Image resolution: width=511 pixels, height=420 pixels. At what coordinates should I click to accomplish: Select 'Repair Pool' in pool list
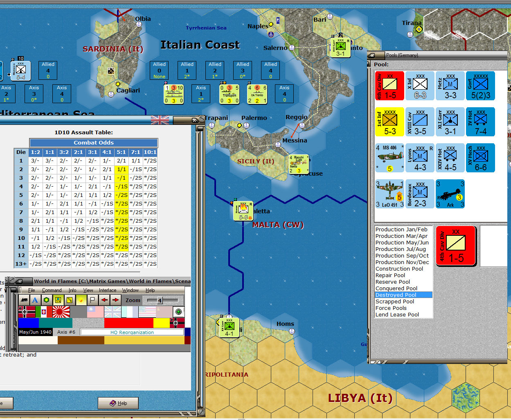coord(390,275)
